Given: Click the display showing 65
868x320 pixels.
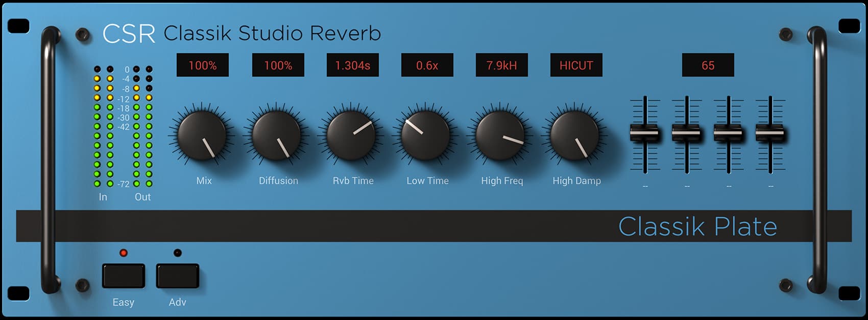Looking at the screenshot, I should point(708,65).
